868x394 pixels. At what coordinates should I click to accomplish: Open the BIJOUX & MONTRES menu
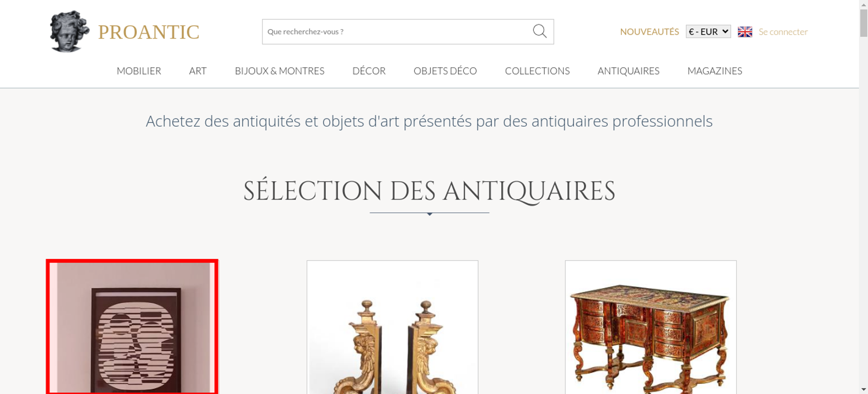click(x=279, y=71)
